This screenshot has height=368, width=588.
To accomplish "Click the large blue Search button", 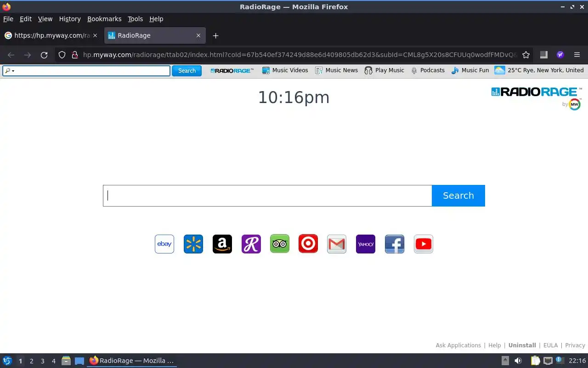I will pos(458,195).
